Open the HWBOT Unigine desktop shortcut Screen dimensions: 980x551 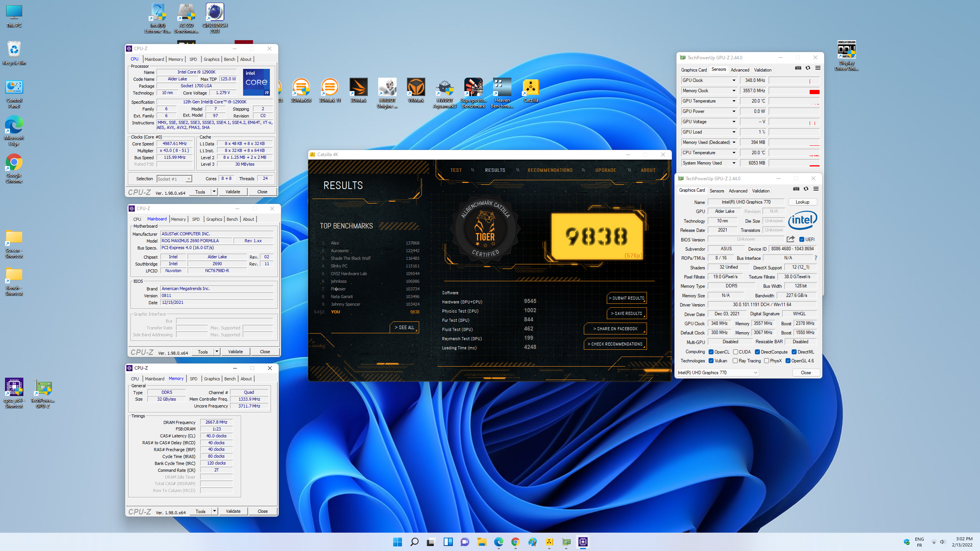pyautogui.click(x=387, y=93)
